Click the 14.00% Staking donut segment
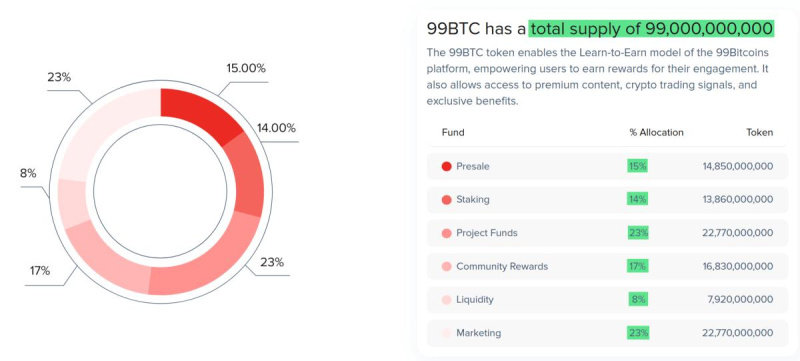Image resolution: width=800 pixels, height=361 pixels. pos(246,174)
